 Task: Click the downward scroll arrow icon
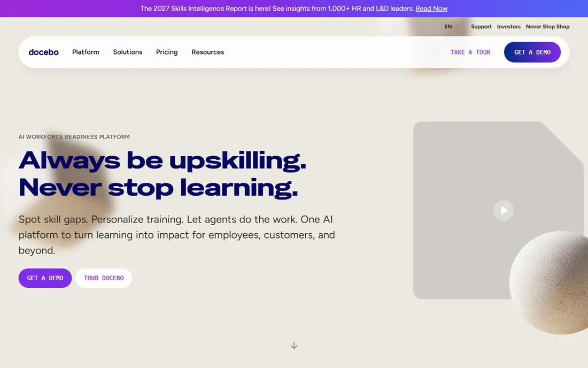(294, 346)
